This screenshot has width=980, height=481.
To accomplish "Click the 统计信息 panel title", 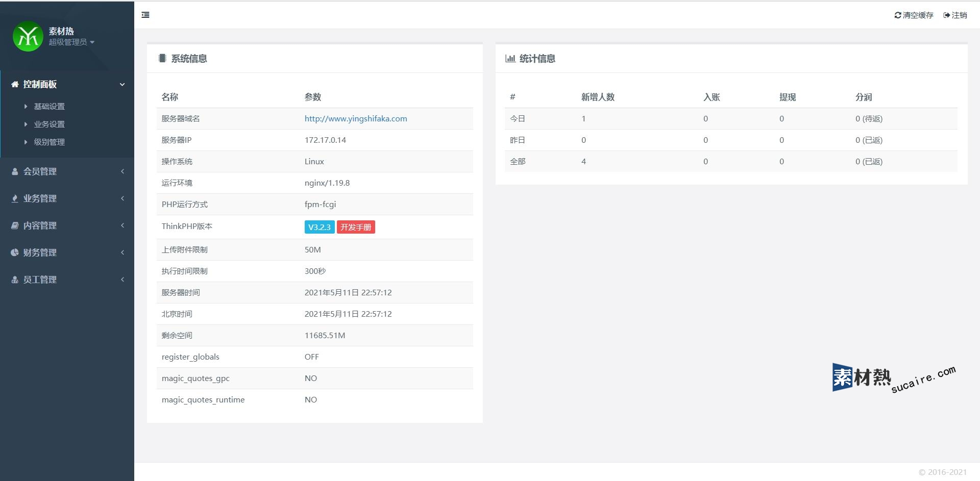I will [x=537, y=58].
